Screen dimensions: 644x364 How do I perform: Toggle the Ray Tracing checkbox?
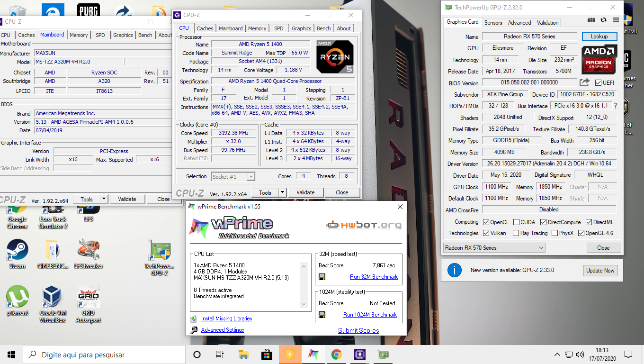click(516, 233)
